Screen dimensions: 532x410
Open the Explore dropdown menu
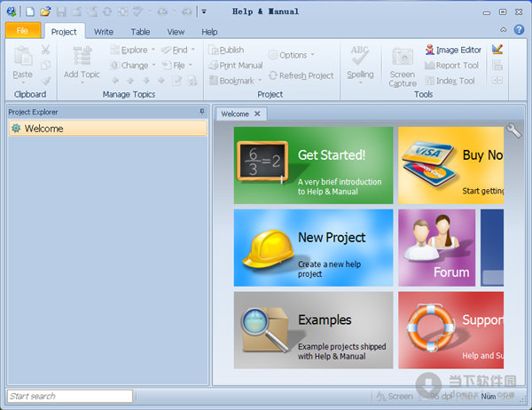click(134, 51)
